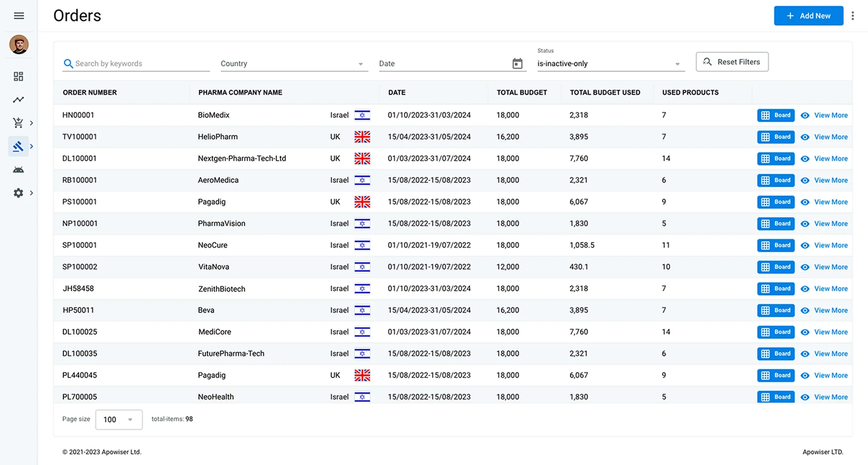Click the total-items: 98 label
The width and height of the screenshot is (868, 465).
click(172, 419)
